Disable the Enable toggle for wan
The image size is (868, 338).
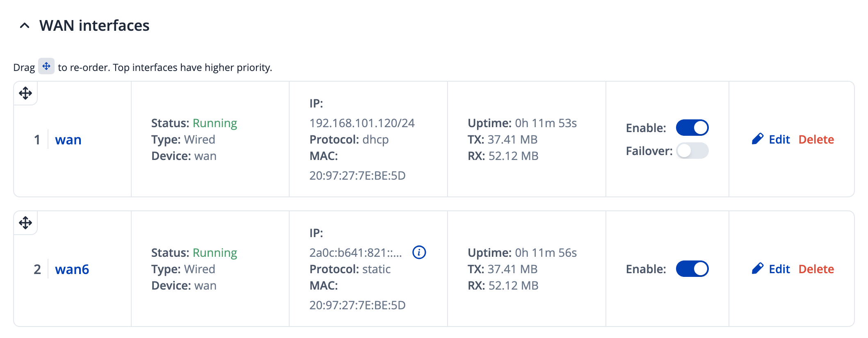click(692, 128)
